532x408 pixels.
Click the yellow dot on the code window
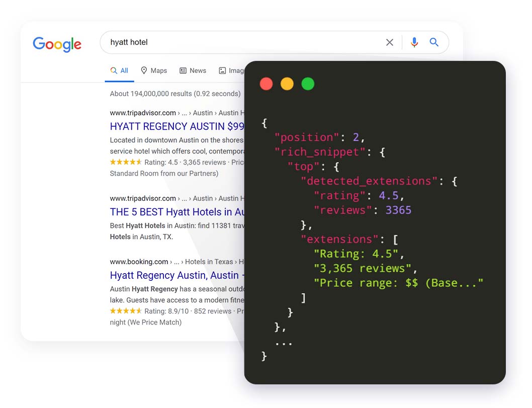coord(287,84)
